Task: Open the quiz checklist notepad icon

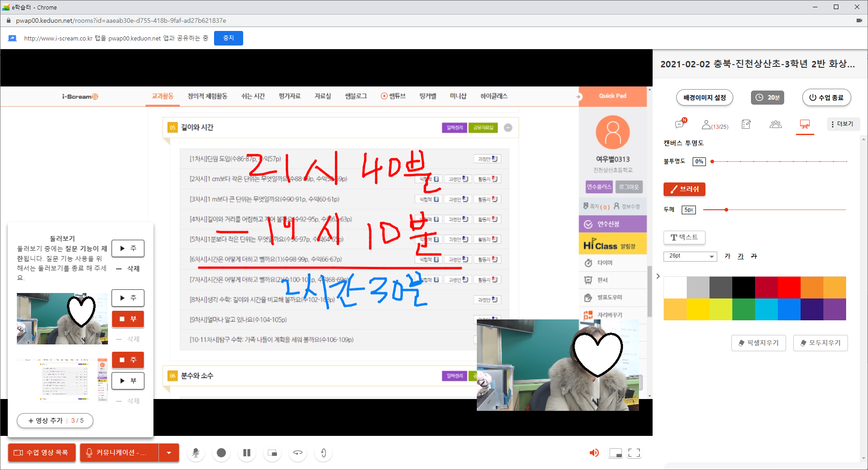Action: 746,124
